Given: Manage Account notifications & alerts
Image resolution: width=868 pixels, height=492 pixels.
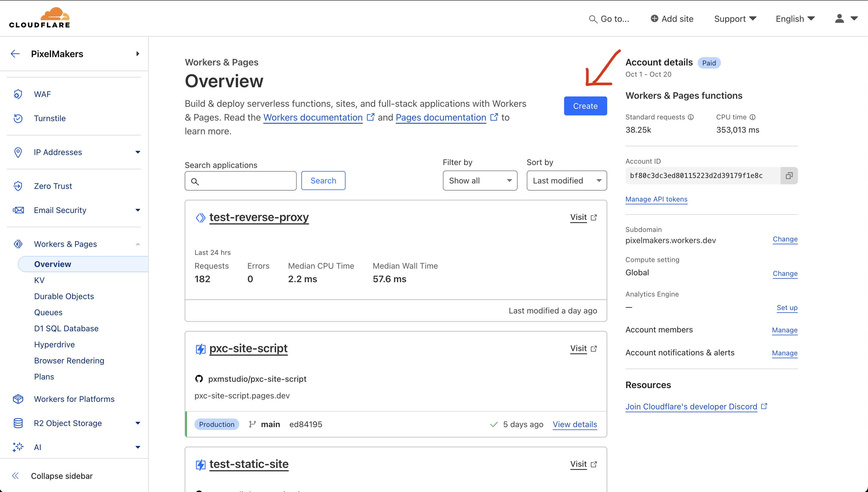Looking at the screenshot, I should pyautogui.click(x=784, y=353).
